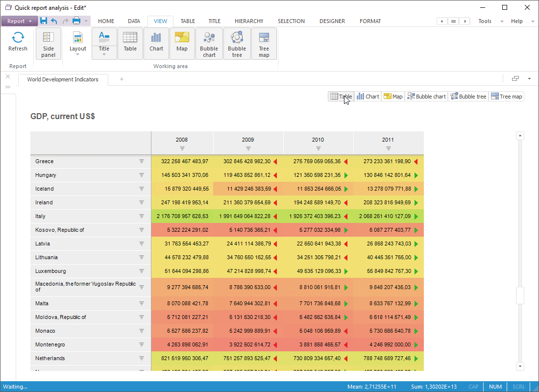Toggle the Side panel button
The width and height of the screenshot is (539, 392).
[x=49, y=44]
